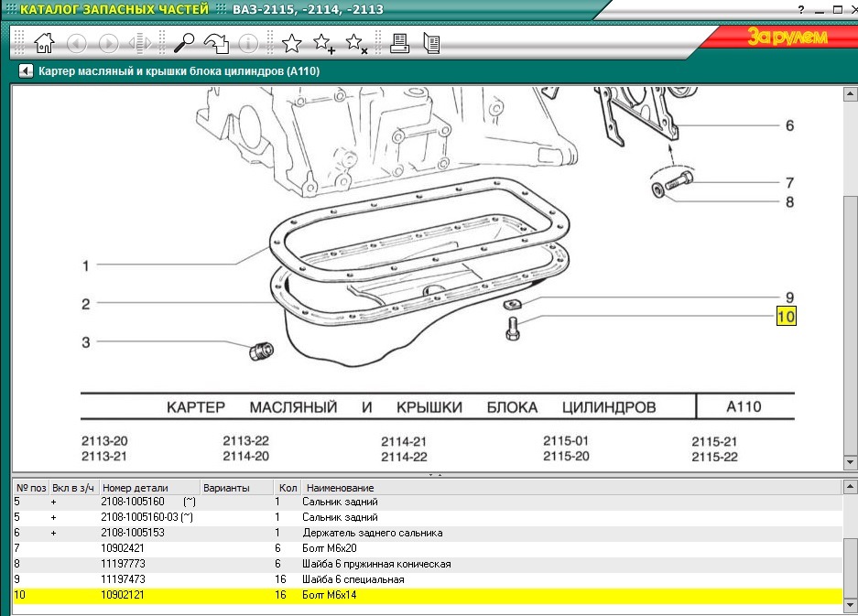Image resolution: width=858 pixels, height=616 pixels.
Task: Open help with the question mark
Action: coord(801,10)
